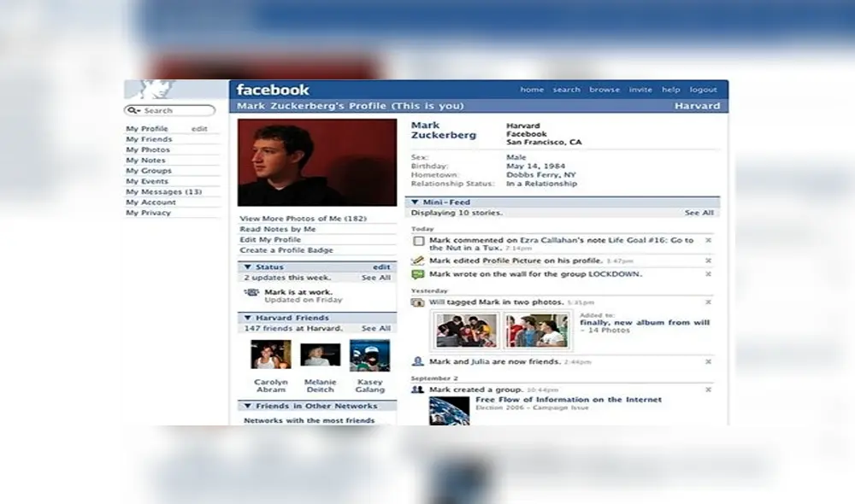Go to the home navigation item

532,89
